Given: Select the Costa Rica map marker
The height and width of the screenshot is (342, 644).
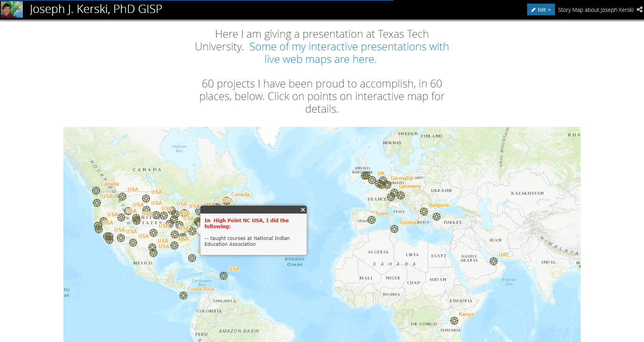Looking at the screenshot, I should click(183, 296).
